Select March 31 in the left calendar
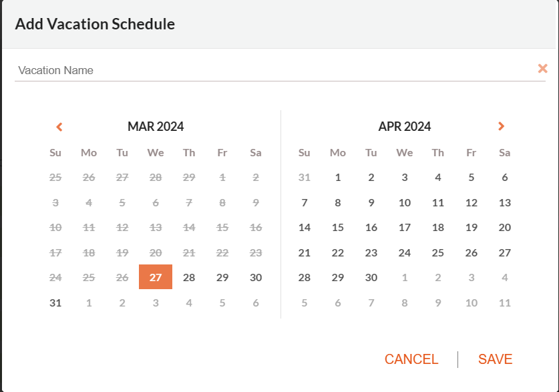Image resolution: width=559 pixels, height=392 pixels. (55, 303)
